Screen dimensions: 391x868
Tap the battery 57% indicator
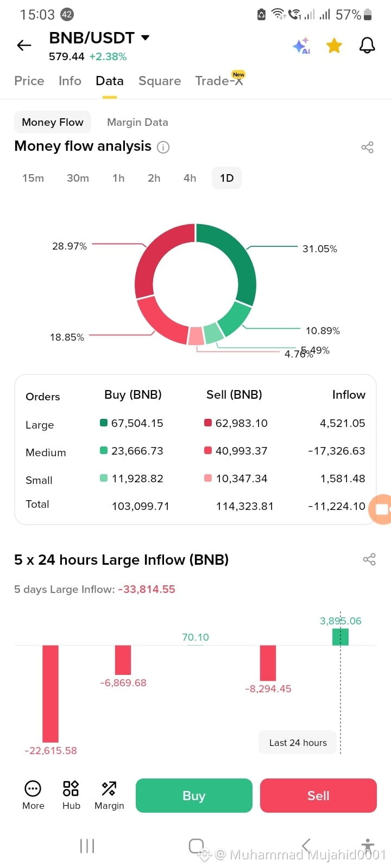[x=353, y=15]
